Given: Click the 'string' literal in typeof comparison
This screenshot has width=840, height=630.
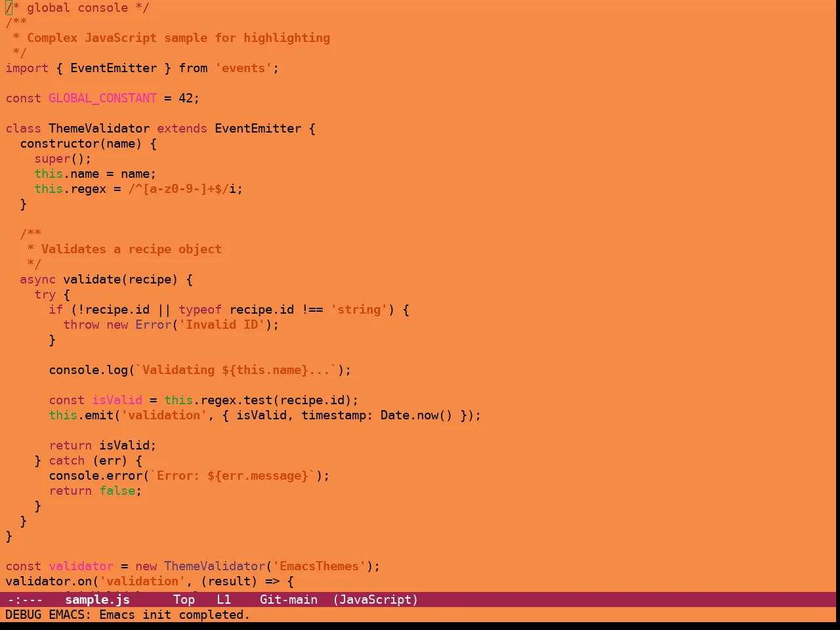Looking at the screenshot, I should (359, 310).
